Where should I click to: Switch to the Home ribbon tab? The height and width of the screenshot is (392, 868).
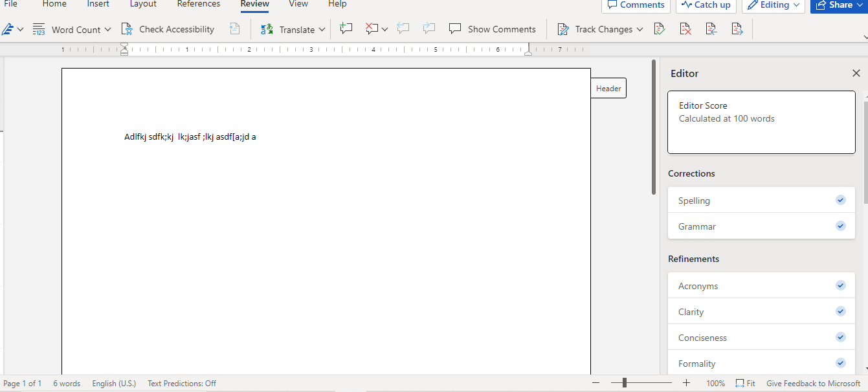54,5
